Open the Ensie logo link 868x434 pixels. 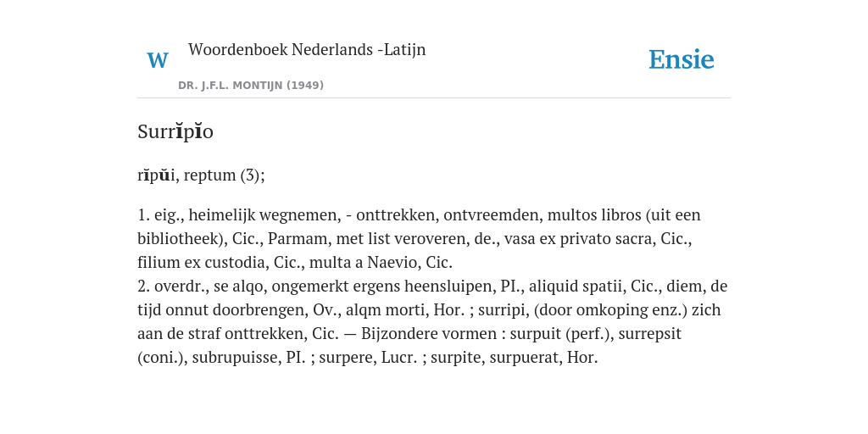click(681, 60)
